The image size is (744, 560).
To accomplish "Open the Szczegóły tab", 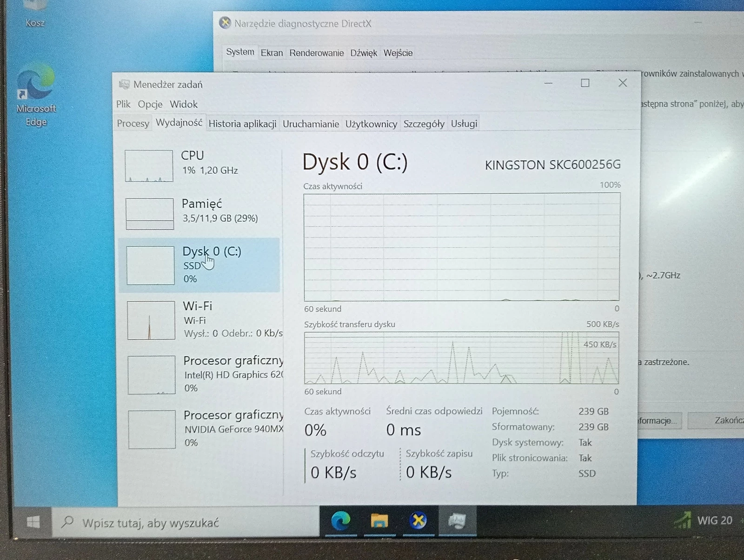I will pyautogui.click(x=424, y=124).
